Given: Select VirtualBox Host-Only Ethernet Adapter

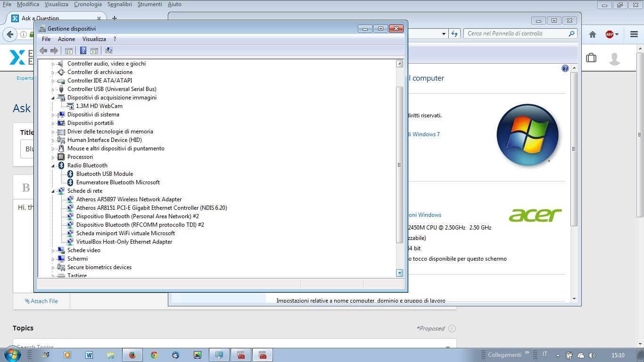Looking at the screenshot, I should [x=124, y=242].
